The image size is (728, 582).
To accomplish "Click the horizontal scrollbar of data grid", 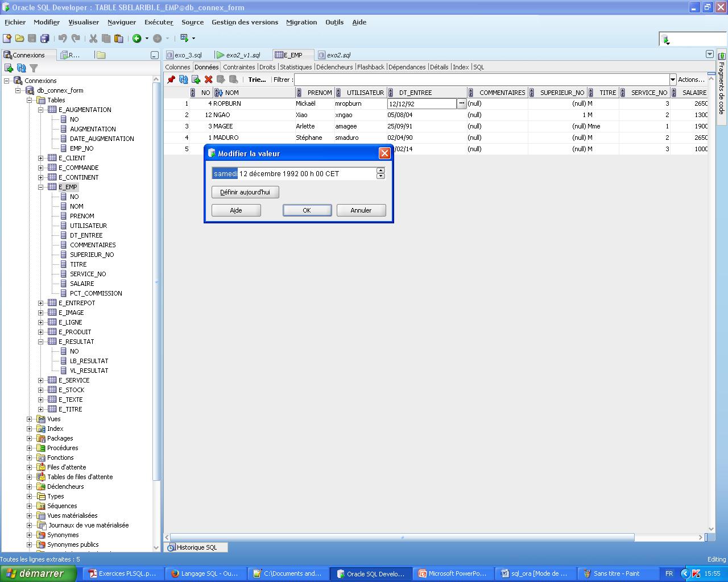I will [x=402, y=537].
